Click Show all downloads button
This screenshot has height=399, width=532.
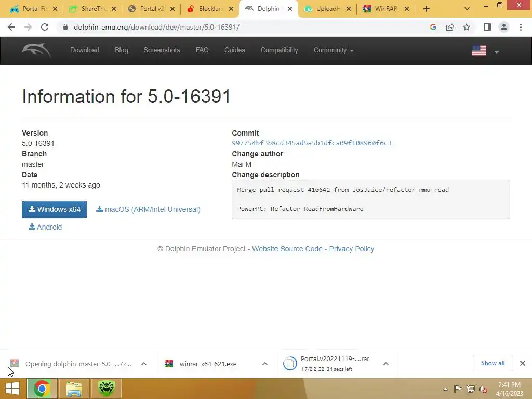(493, 363)
